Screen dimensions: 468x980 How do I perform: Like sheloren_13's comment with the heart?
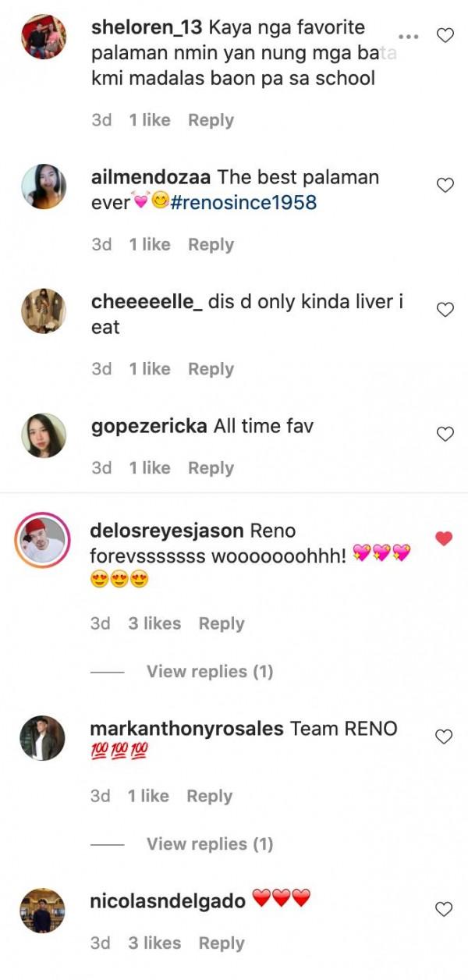[445, 36]
